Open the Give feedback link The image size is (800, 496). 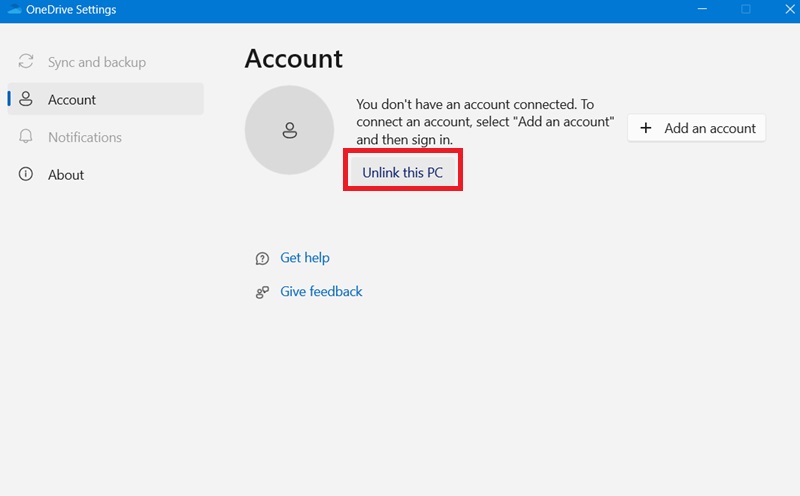point(321,291)
